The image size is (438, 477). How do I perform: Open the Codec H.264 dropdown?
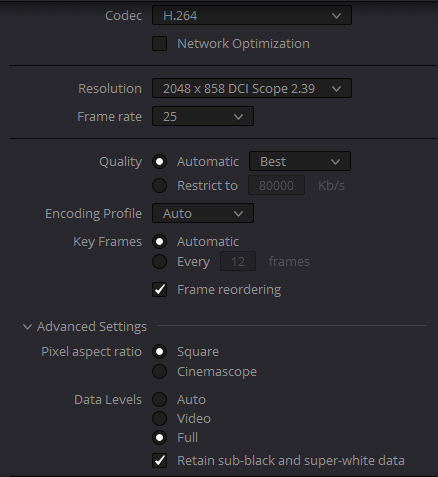click(252, 15)
